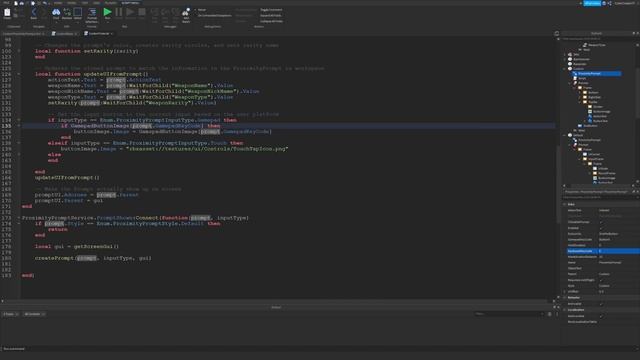Click the Resume debugger icon

130,12
